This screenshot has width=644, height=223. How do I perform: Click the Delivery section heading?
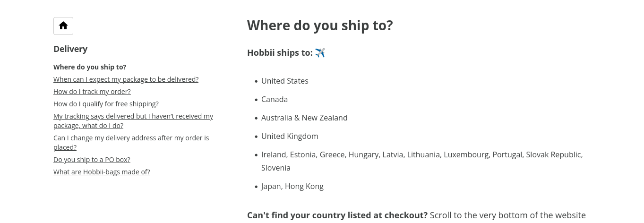[70, 49]
